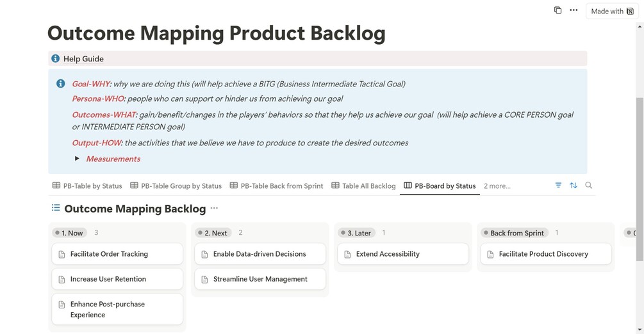Open the three-dot page options menu
This screenshot has height=334, width=644.
(574, 10)
